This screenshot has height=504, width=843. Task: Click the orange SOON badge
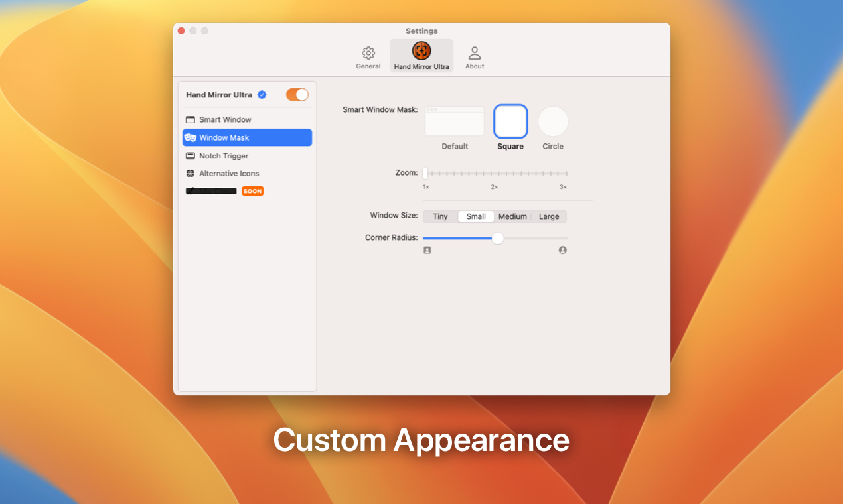(x=253, y=191)
